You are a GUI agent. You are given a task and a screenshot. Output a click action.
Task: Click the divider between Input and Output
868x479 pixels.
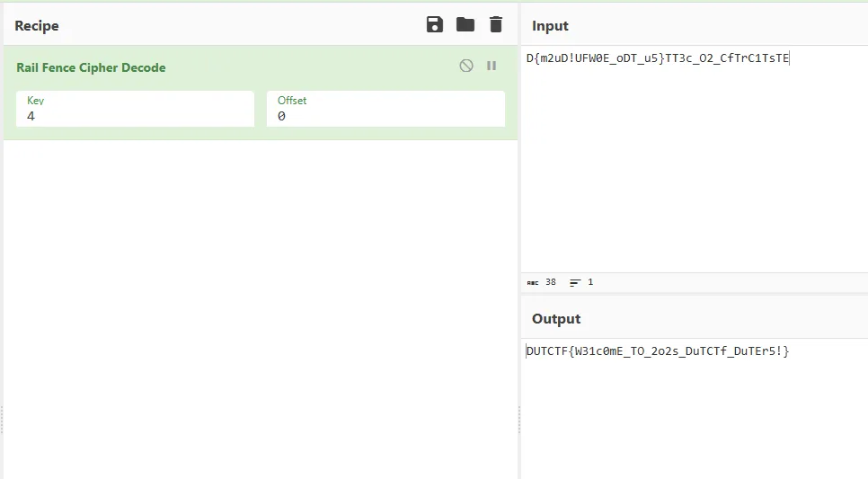pyautogui.click(x=694, y=294)
